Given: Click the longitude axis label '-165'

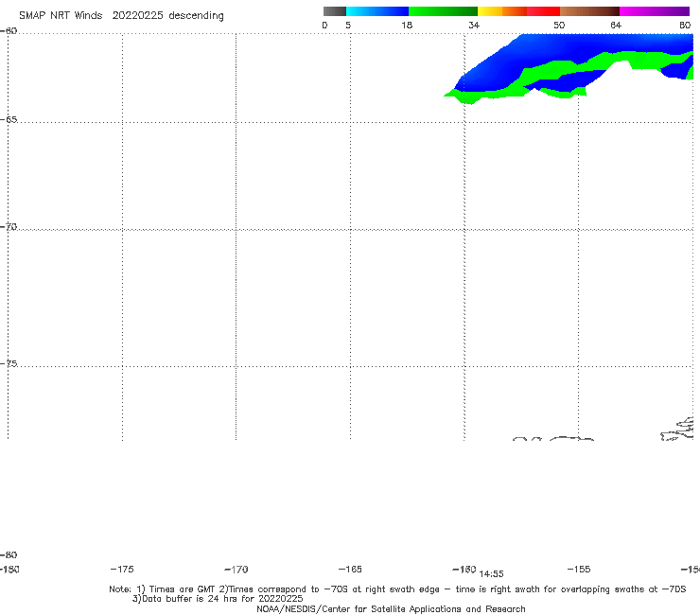Looking at the screenshot, I should (350, 569).
